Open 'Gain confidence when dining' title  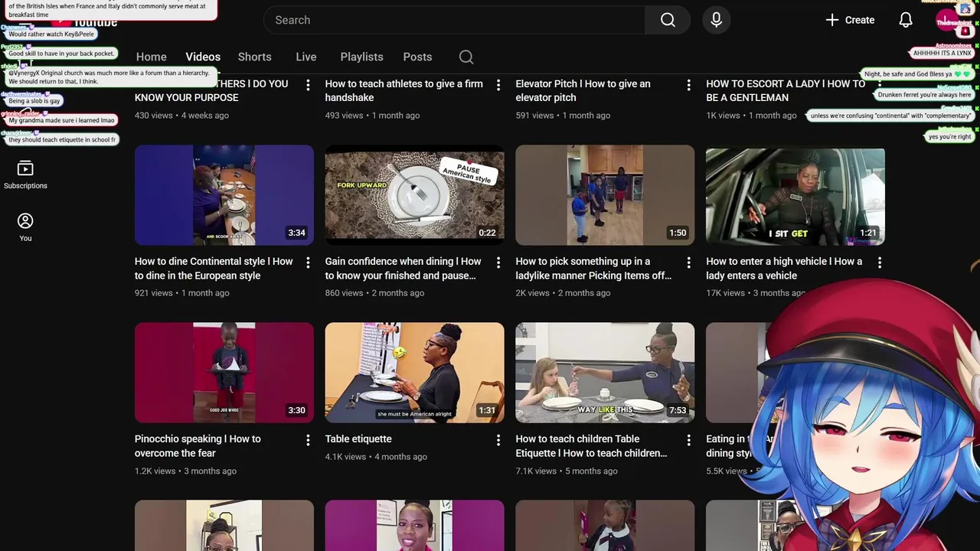[x=403, y=268]
